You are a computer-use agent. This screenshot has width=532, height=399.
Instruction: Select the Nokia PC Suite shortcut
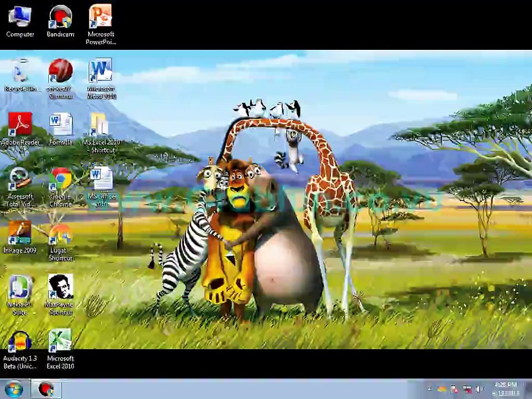pos(20,295)
